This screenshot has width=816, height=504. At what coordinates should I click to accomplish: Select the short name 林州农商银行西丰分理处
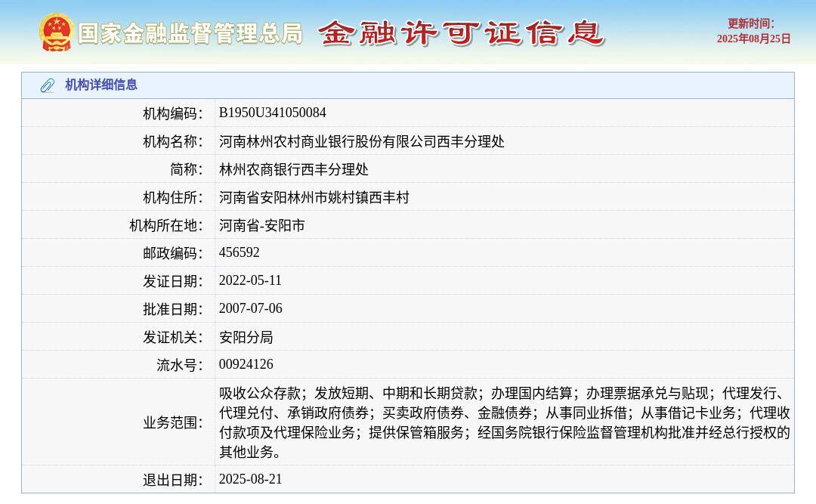(x=293, y=169)
